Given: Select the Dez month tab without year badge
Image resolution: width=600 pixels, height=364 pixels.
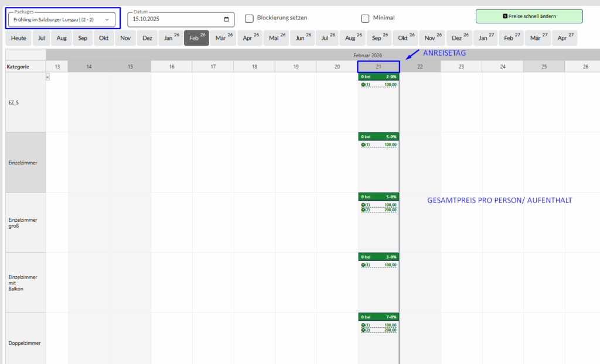Looking at the screenshot, I should coord(147,38).
